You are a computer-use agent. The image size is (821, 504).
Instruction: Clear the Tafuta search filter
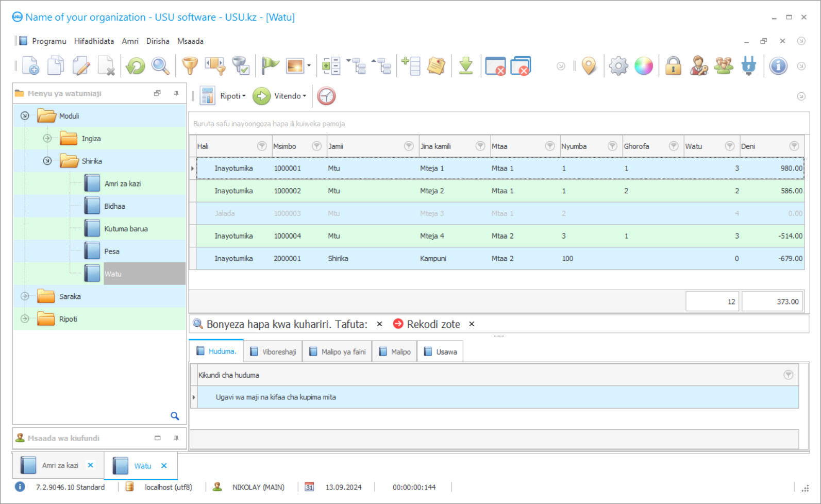tap(379, 324)
